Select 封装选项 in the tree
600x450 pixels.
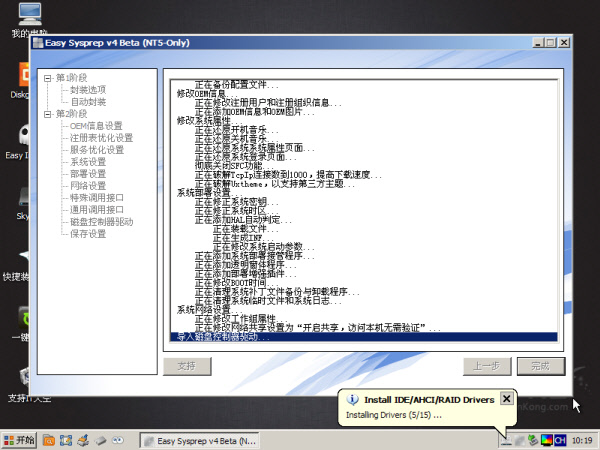(x=88, y=90)
